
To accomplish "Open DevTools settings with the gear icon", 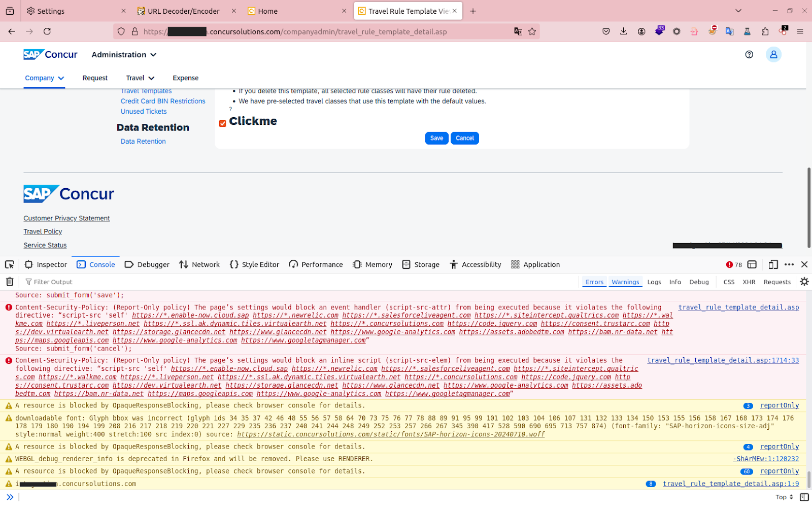I will (x=804, y=282).
